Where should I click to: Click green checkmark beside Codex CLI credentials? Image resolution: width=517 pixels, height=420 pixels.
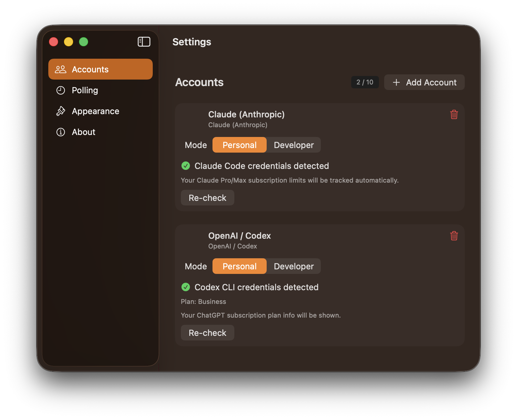pos(186,287)
